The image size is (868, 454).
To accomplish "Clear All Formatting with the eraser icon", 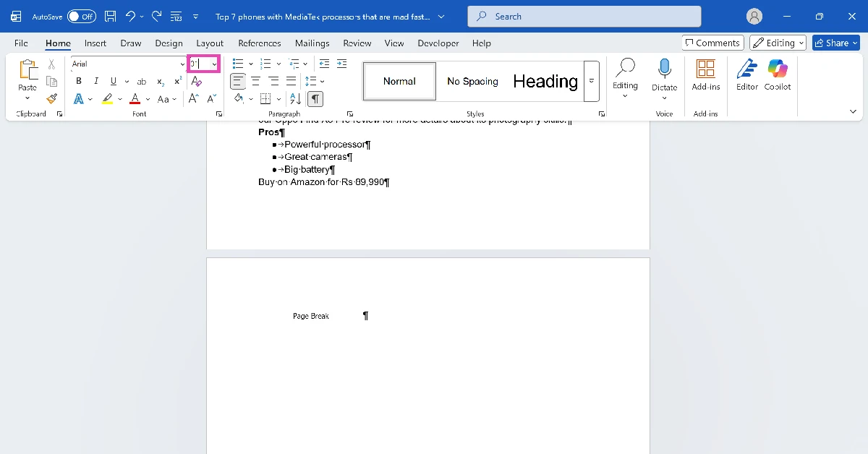I will 196,81.
